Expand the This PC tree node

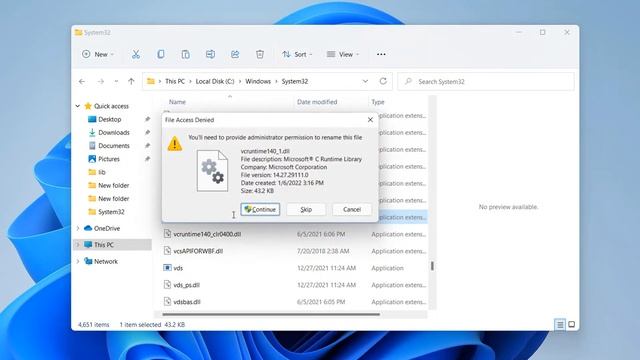[x=78, y=245]
